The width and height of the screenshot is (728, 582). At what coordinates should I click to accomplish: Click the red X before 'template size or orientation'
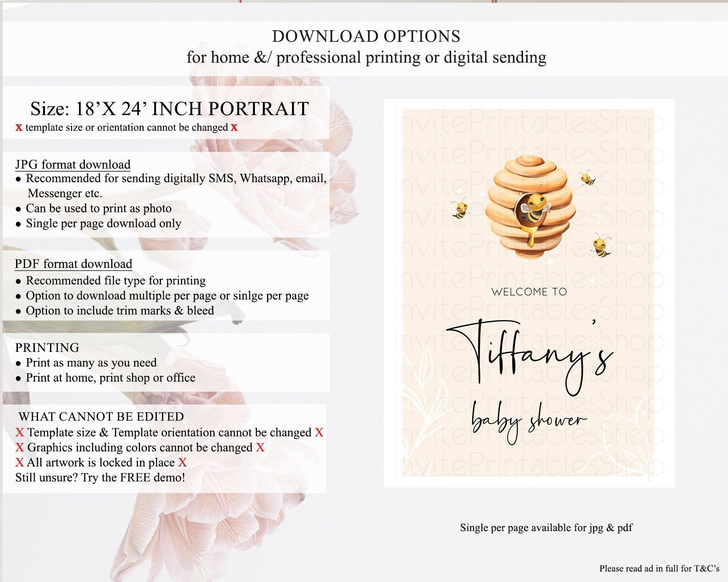19,127
